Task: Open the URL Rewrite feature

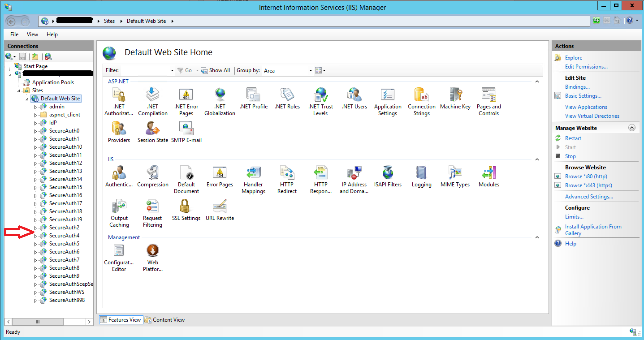Action: (x=220, y=210)
